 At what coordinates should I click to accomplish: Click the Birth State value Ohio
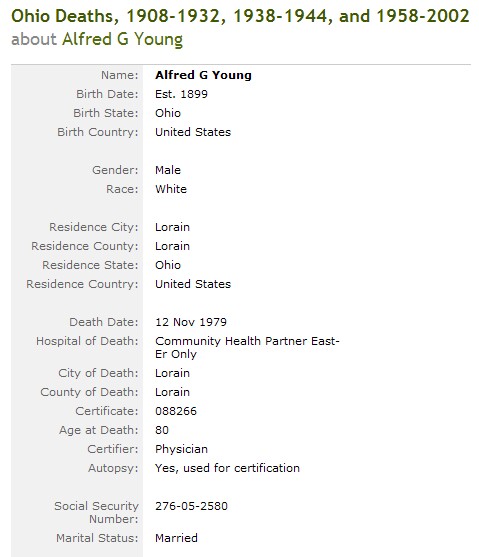(168, 113)
